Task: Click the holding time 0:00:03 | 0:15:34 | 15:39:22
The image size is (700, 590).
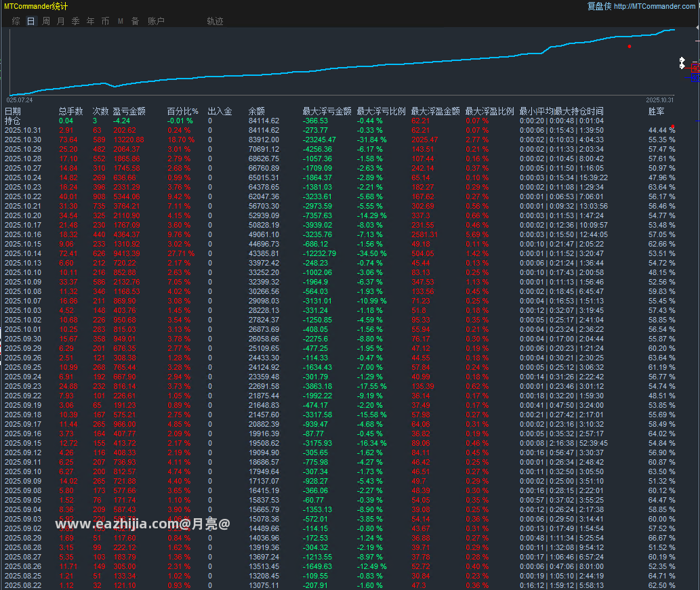Action: [x=564, y=177]
